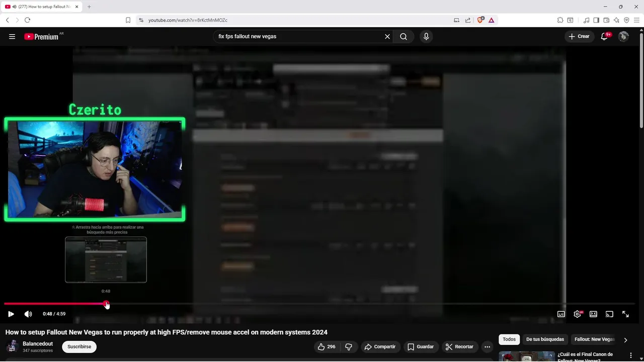Switch to theater mode

593,314
